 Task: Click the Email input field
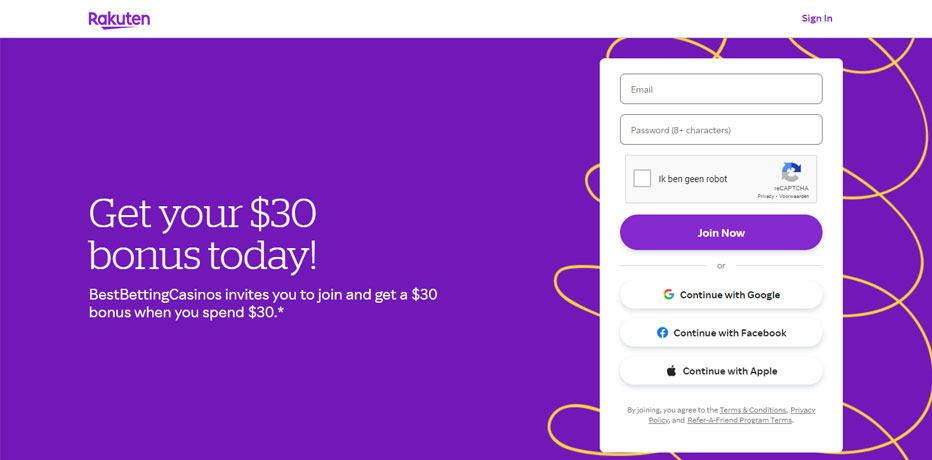(721, 89)
